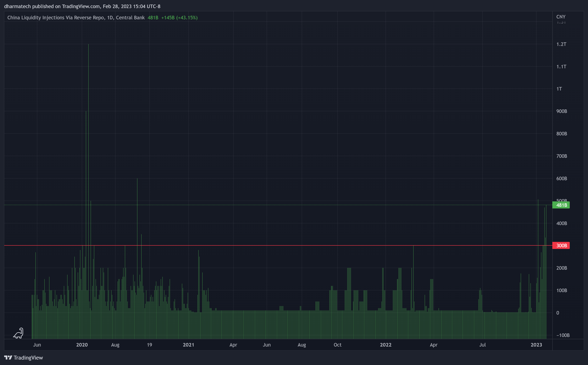Click the Oct label on time axis
The height and width of the screenshot is (365, 588).
(x=337, y=345)
